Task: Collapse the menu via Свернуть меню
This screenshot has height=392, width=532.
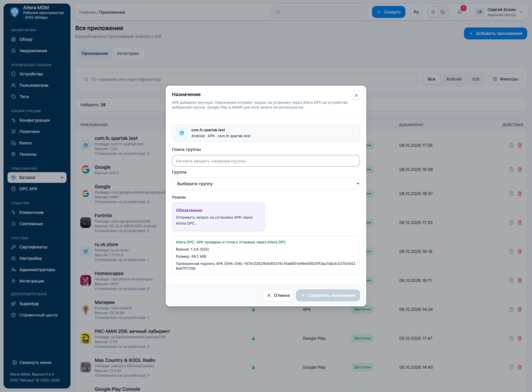Action: (x=32, y=362)
